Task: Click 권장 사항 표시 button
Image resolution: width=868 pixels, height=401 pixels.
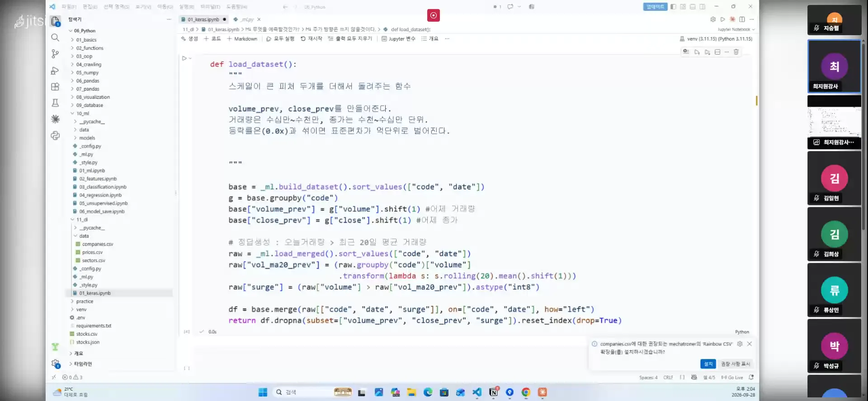Action: [735, 364]
